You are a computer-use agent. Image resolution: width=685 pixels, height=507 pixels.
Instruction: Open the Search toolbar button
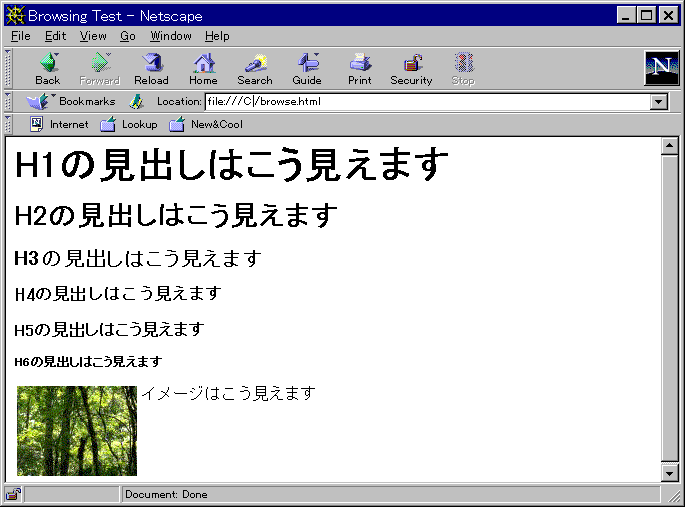click(x=255, y=69)
